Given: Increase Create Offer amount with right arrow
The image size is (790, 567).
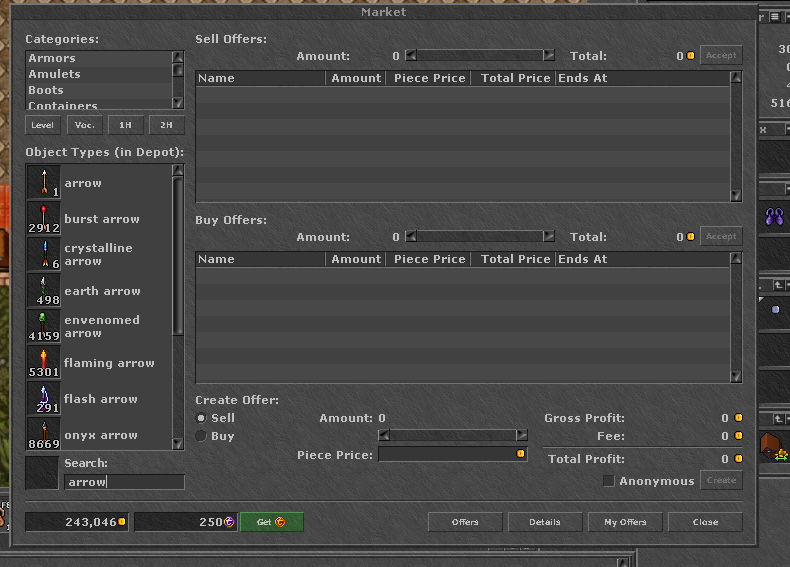Looking at the screenshot, I should (x=521, y=435).
